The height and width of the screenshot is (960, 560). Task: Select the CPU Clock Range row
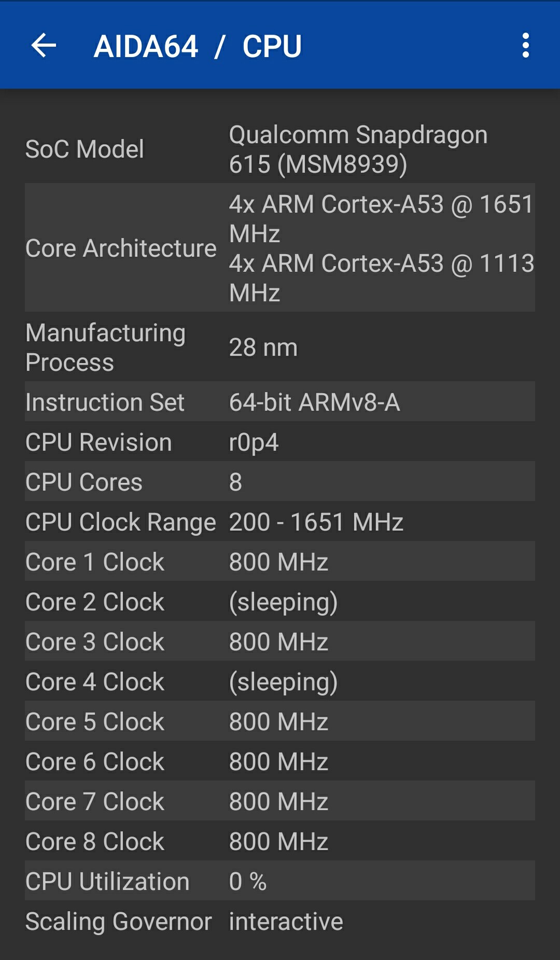[280, 522]
